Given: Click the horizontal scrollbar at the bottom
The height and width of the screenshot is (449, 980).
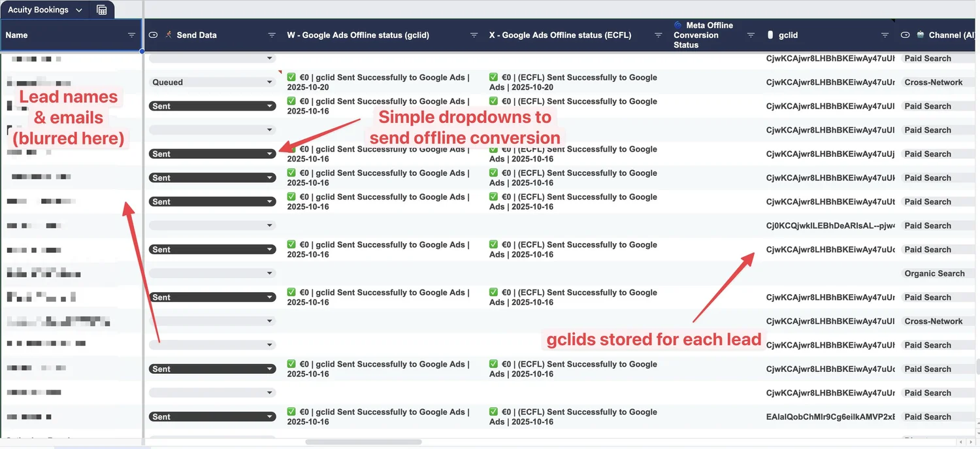Looking at the screenshot, I should [363, 441].
